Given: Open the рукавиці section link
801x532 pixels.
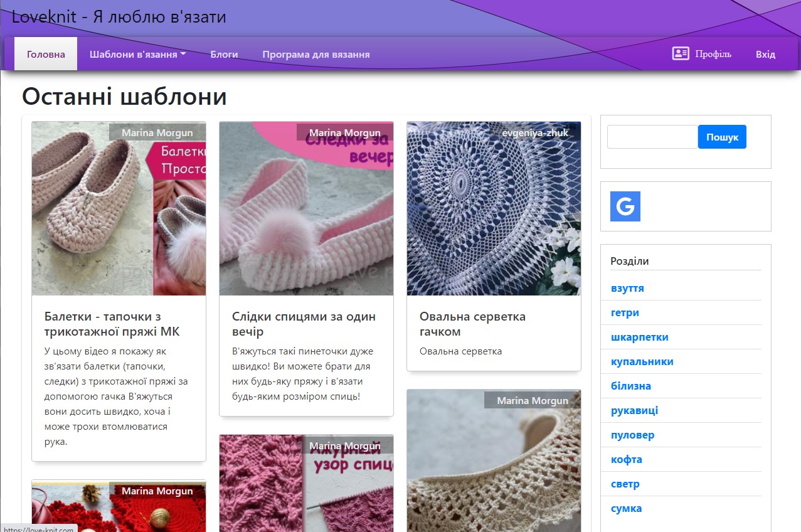Looking at the screenshot, I should (x=635, y=410).
